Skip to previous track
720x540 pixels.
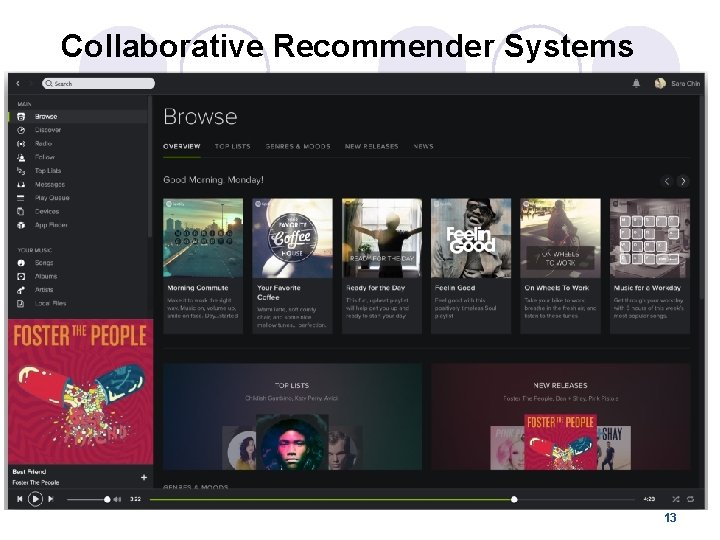point(19,499)
